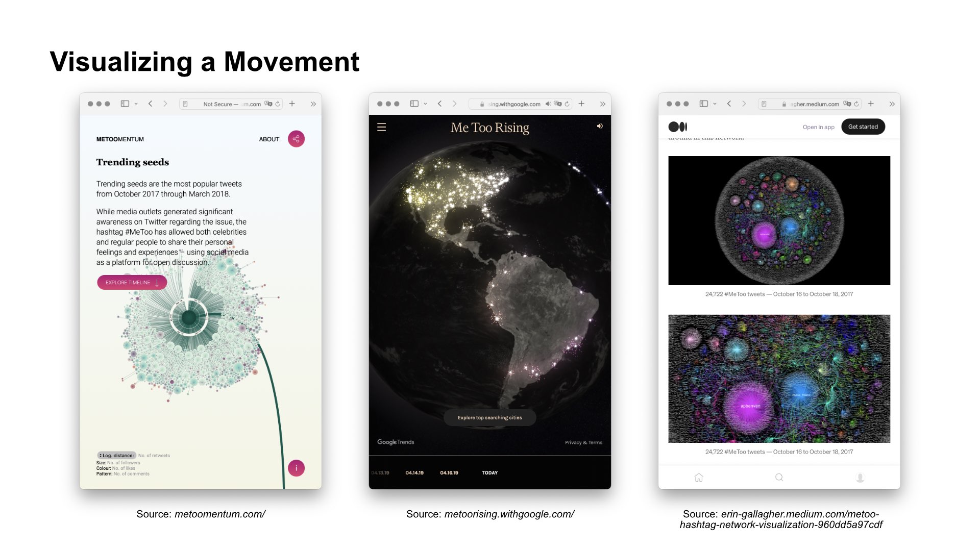980x551 pixels.
Task: Select the 04.14.19 timeline date
Action: coord(414,473)
